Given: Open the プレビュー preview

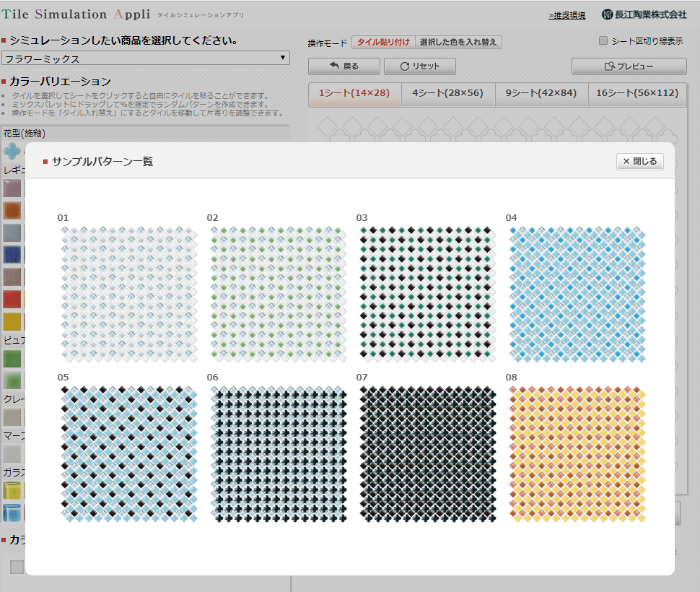Looking at the screenshot, I should [629, 66].
